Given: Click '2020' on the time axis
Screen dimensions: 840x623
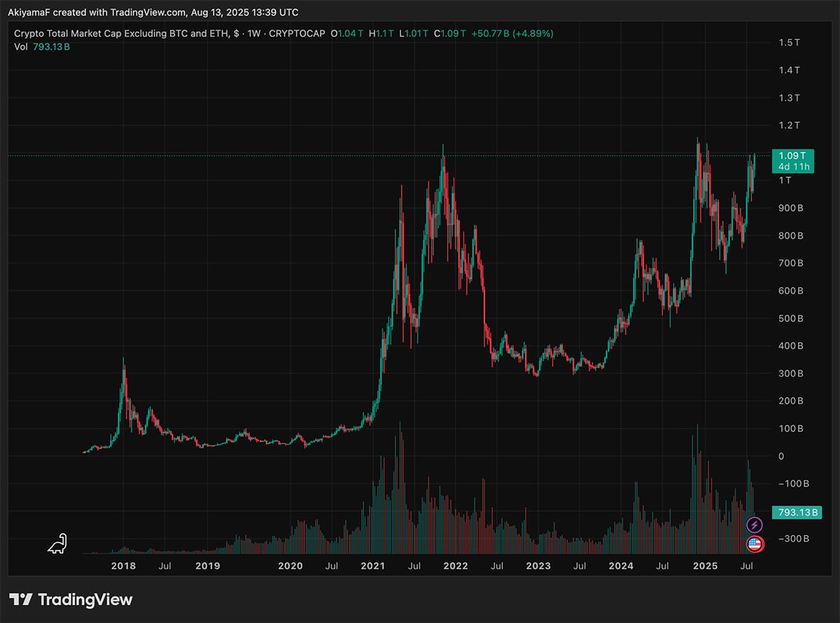Looking at the screenshot, I should [290, 566].
